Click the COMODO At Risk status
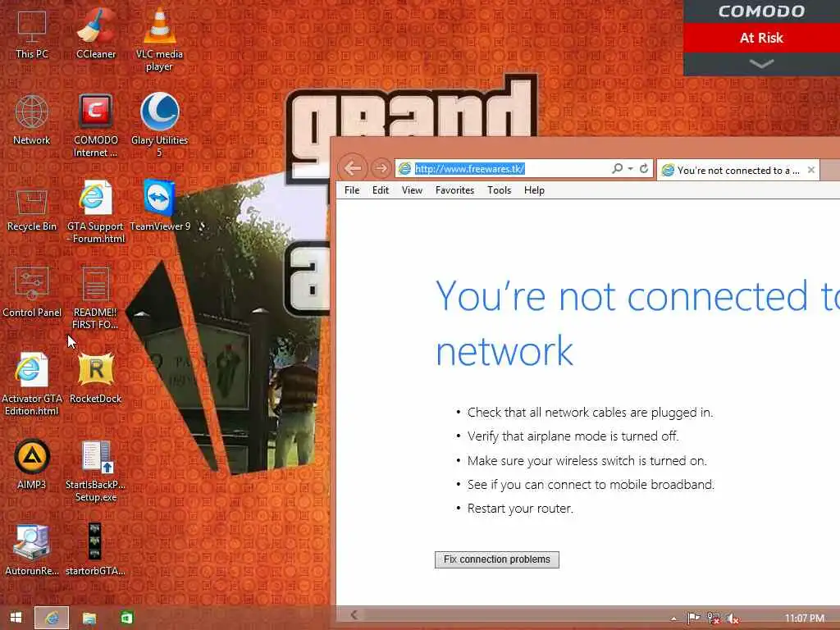Viewport: 840px width, 630px height. pyautogui.click(x=761, y=38)
